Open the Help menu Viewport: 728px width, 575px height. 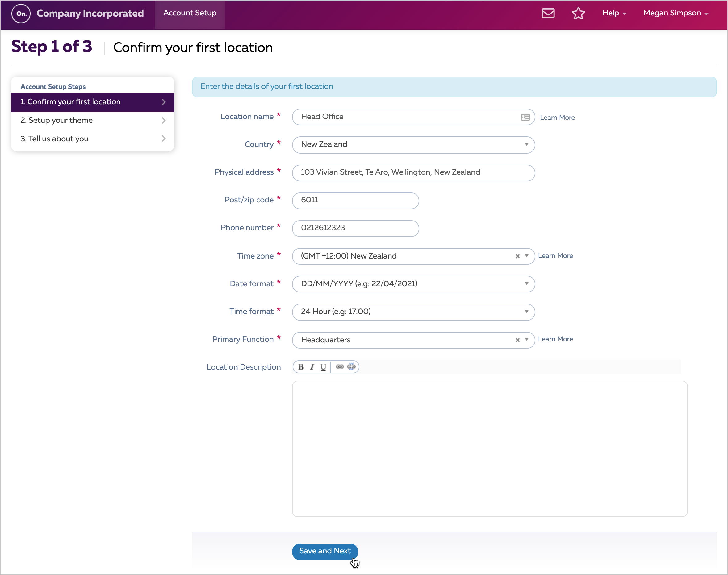pos(614,14)
